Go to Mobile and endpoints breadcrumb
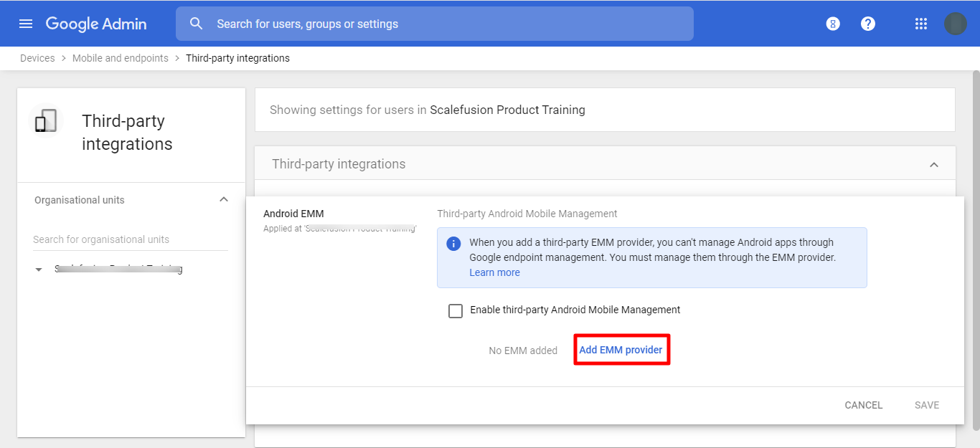The width and height of the screenshot is (980, 448). coord(121,58)
